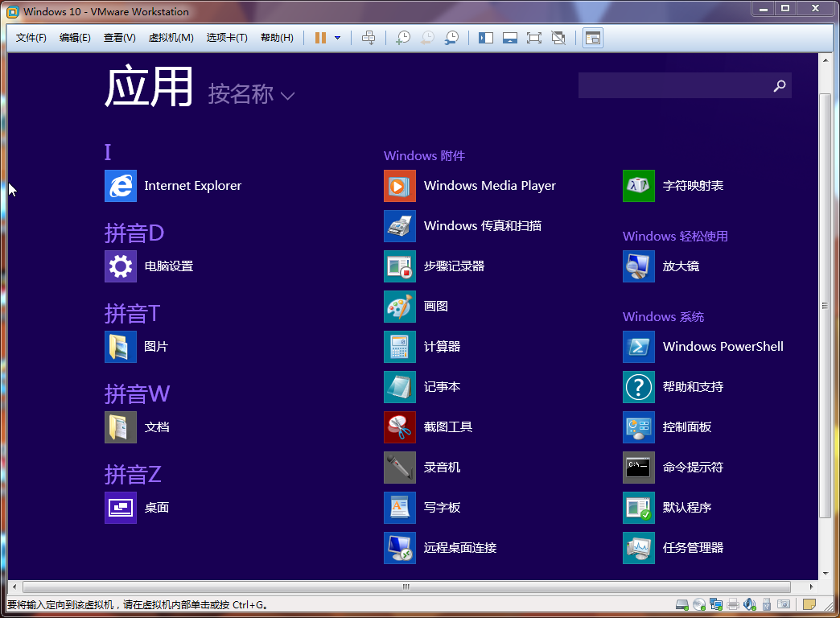This screenshot has height=618, width=840.
Task: Toggle the pause virtual machine button
Action: click(x=320, y=38)
